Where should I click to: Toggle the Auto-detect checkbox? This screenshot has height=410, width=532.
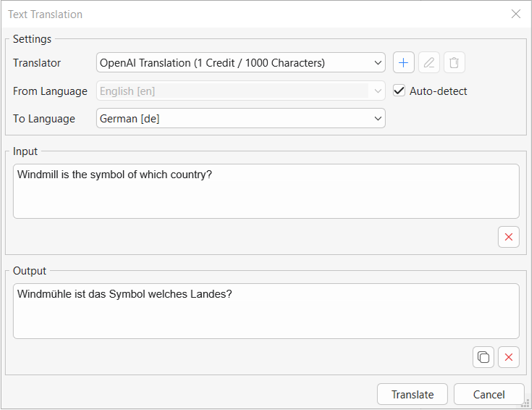point(399,91)
